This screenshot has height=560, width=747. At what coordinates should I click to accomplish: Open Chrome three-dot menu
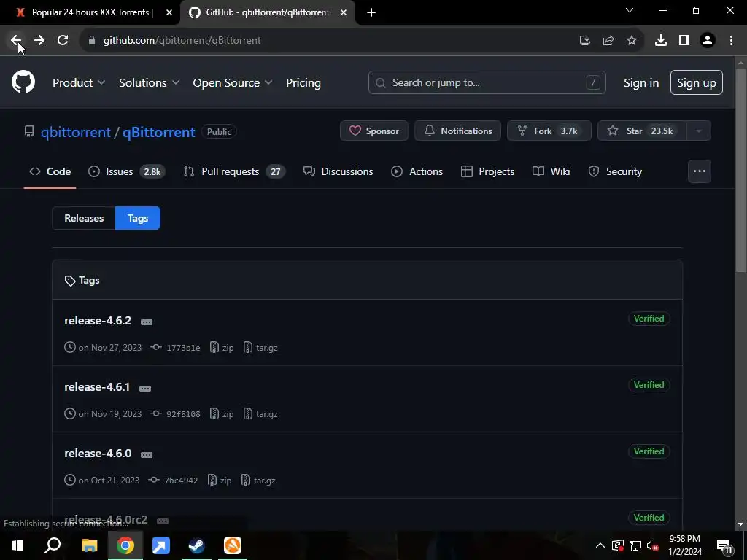coord(731,41)
